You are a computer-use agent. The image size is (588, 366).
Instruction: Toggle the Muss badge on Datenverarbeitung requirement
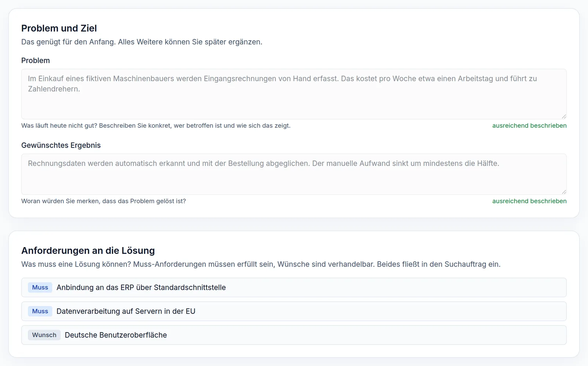[x=40, y=311]
